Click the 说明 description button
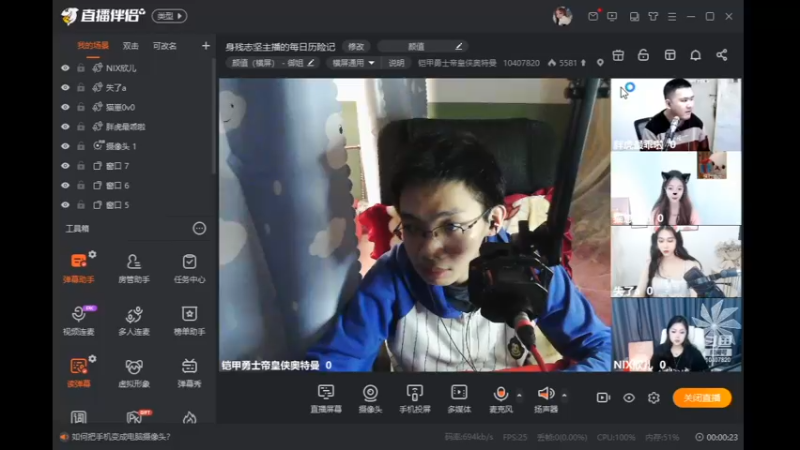 point(396,63)
